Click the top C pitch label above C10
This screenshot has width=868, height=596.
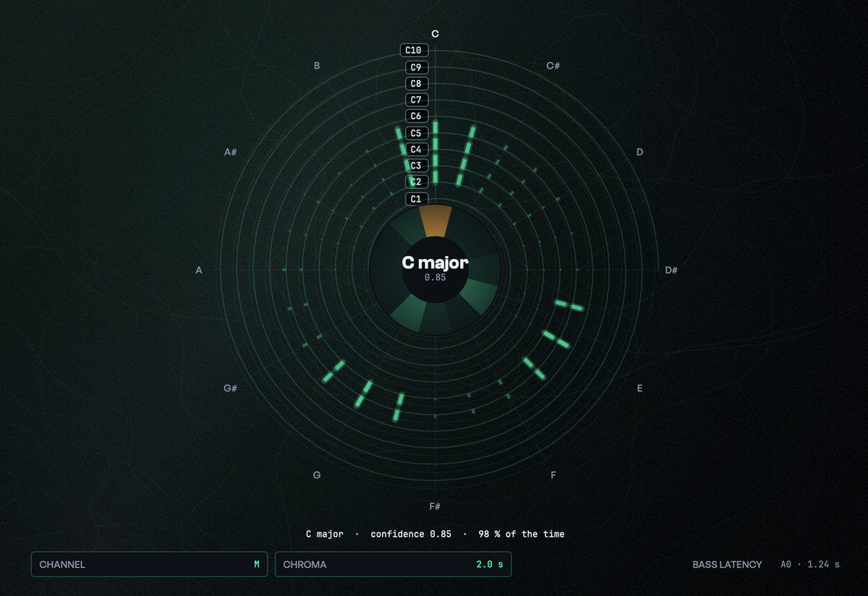click(435, 34)
